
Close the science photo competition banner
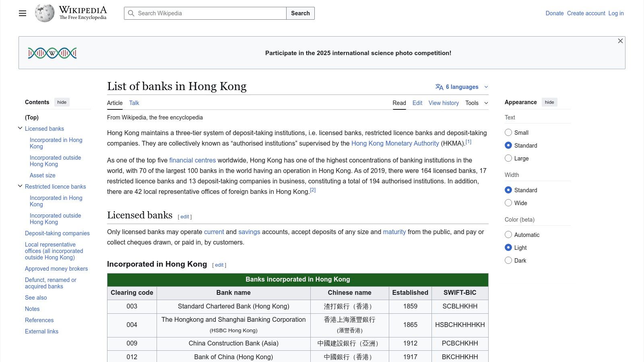(620, 41)
